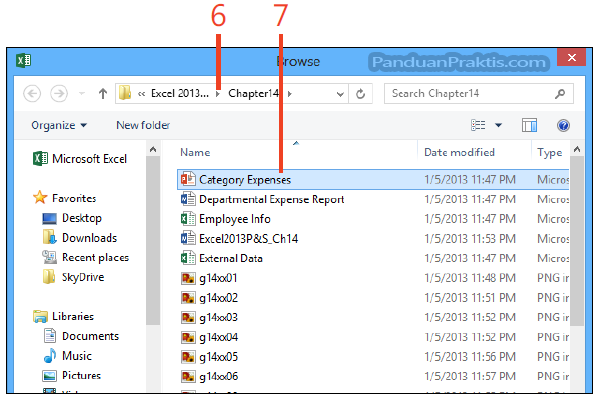Click date 1/5/2013 11:53 PM cell
This screenshot has height=397, width=596.
tap(470, 239)
